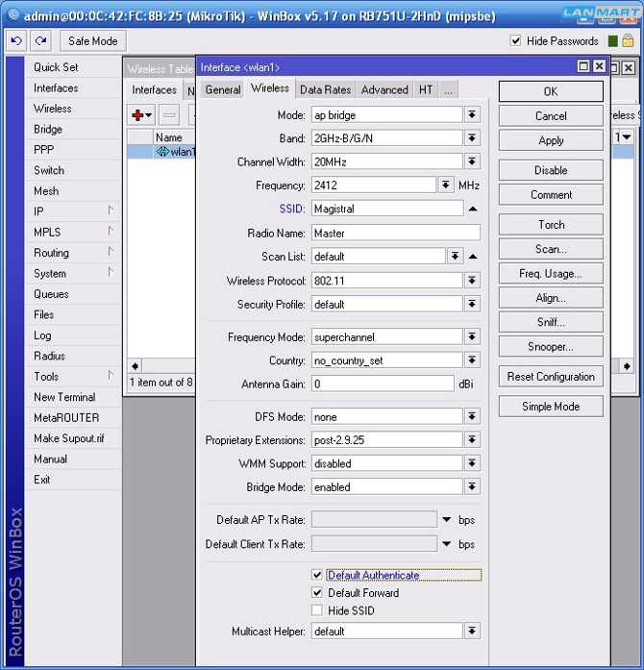The image size is (644, 670).
Task: Click the red plus add interface icon
Action: click(140, 114)
